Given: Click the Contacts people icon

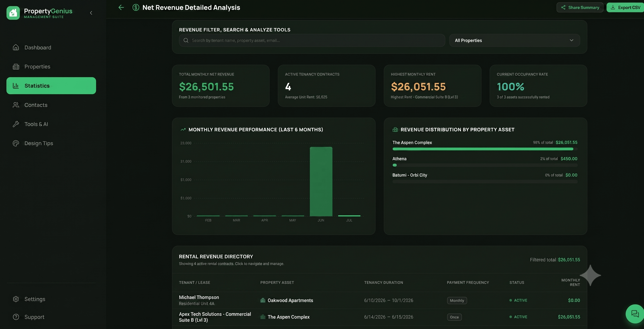Looking at the screenshot, I should coord(16,105).
